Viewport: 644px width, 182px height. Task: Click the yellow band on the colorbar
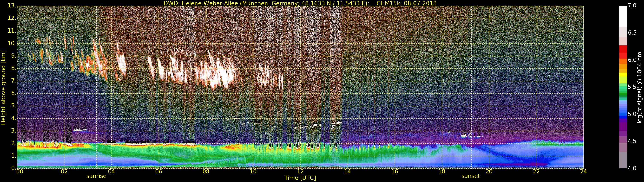coord(623,75)
